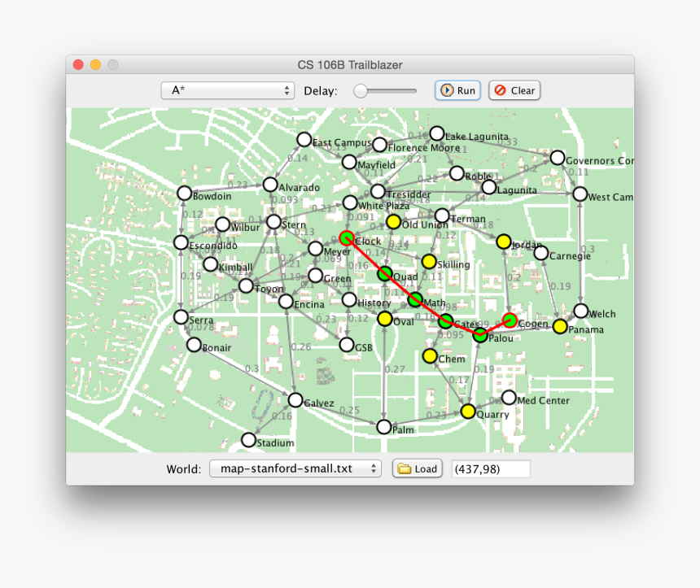Select the Serra node circle

[182, 317]
